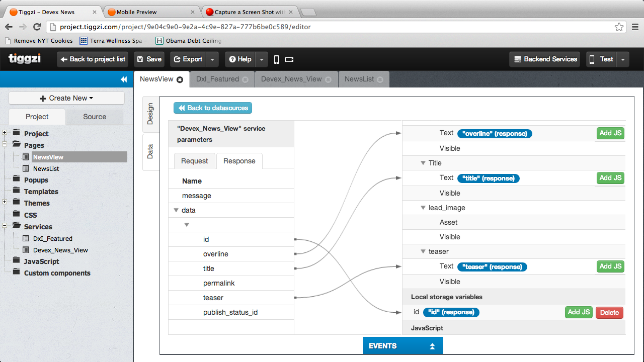Click the portrait phone orientation icon
Image resolution: width=644 pixels, height=362 pixels.
point(276,59)
